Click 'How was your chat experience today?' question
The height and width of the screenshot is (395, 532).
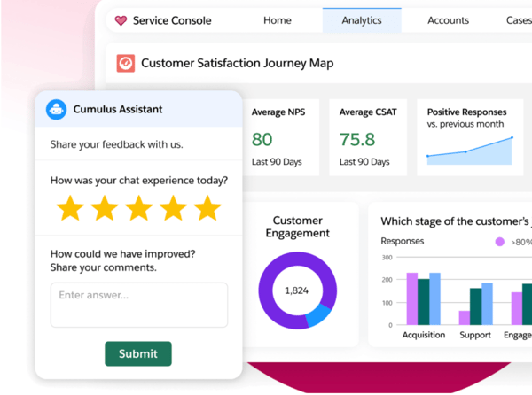click(x=139, y=181)
